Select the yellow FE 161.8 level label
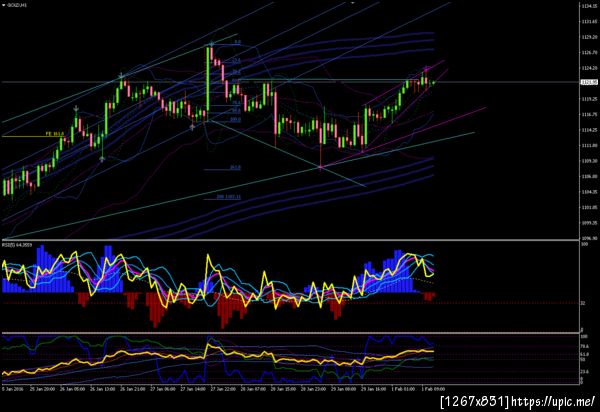 pyautogui.click(x=55, y=134)
